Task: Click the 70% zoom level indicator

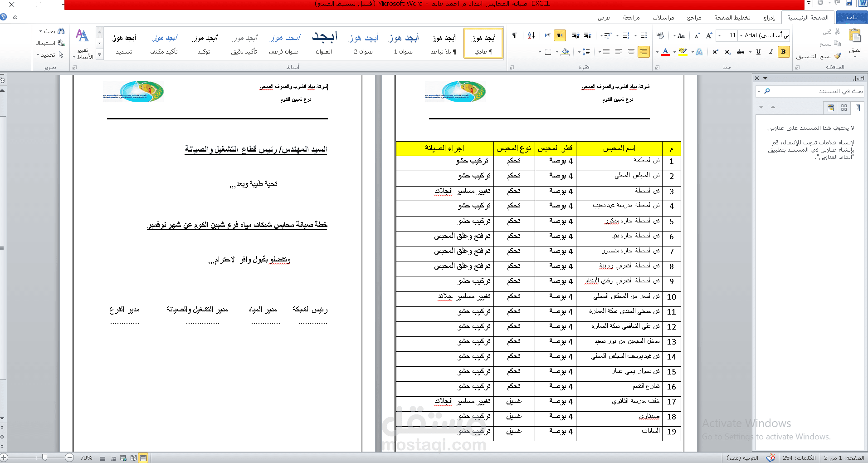Action: click(x=86, y=458)
